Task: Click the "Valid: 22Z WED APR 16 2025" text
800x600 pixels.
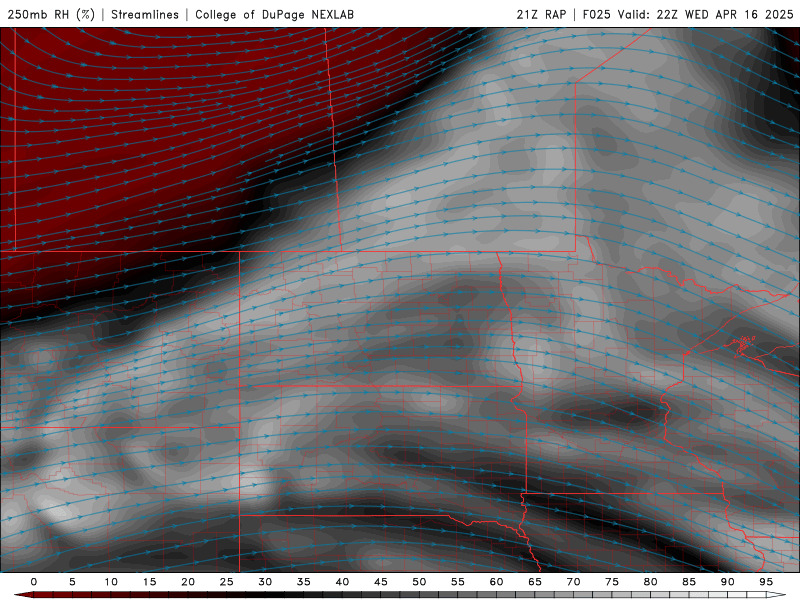Action: [x=706, y=15]
